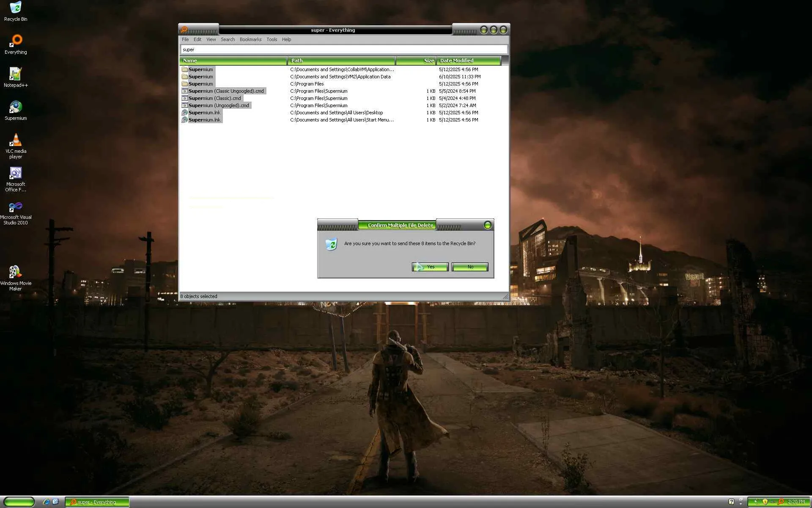Click No to cancel the delete

tap(470, 267)
